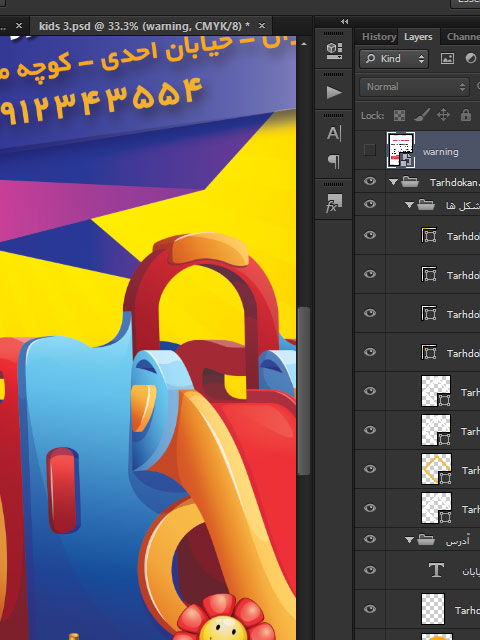480x640 pixels.
Task: Select the "شکل ها" group name
Action: coord(463,205)
